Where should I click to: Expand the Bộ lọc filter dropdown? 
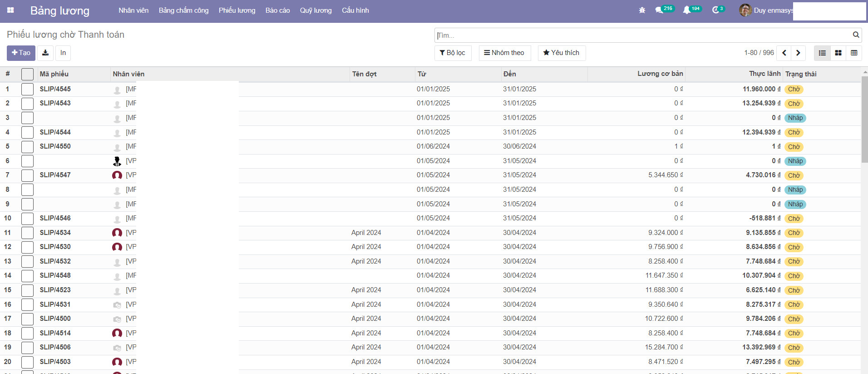pos(453,53)
